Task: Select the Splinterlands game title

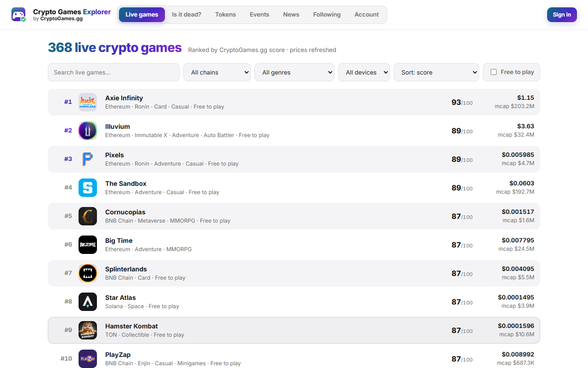Action: click(126, 269)
